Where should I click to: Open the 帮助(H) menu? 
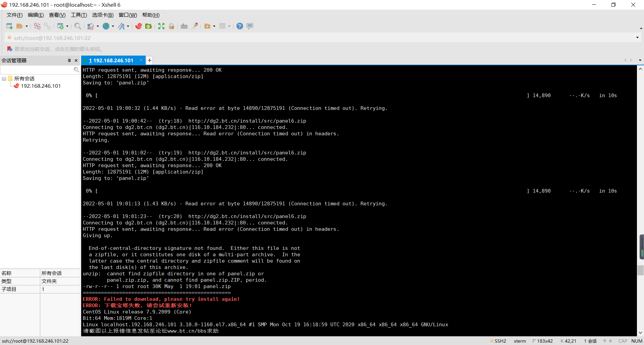click(x=151, y=15)
